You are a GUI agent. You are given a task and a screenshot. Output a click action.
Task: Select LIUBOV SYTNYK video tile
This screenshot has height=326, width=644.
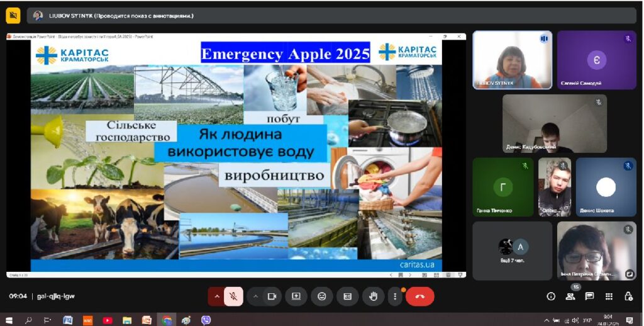(x=512, y=60)
